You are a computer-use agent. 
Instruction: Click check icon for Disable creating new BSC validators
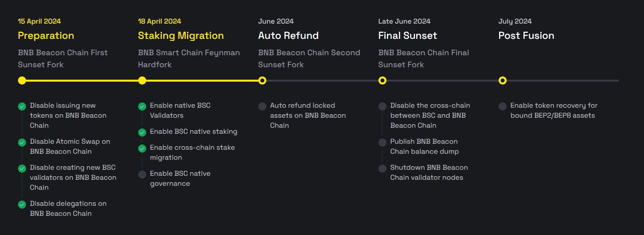[x=22, y=168]
